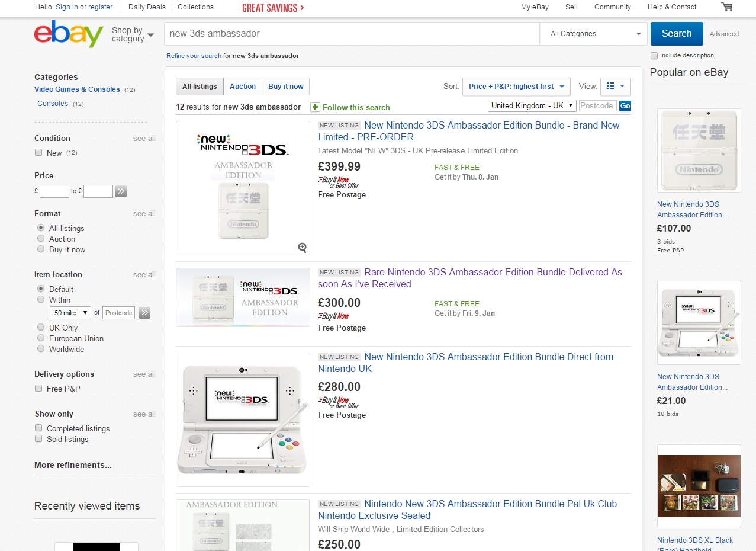Open the Consoles subcategory link
The height and width of the screenshot is (551, 756).
(53, 104)
